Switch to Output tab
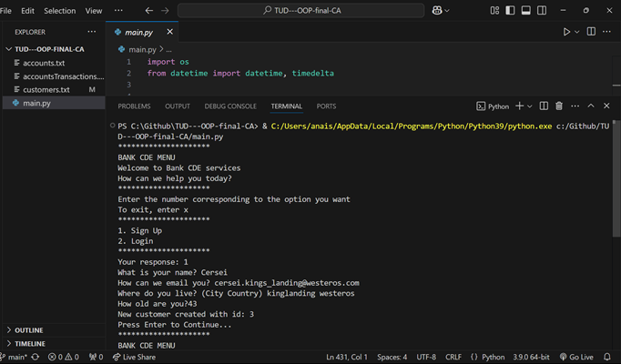Viewport: 621px width, 364px height. point(178,106)
